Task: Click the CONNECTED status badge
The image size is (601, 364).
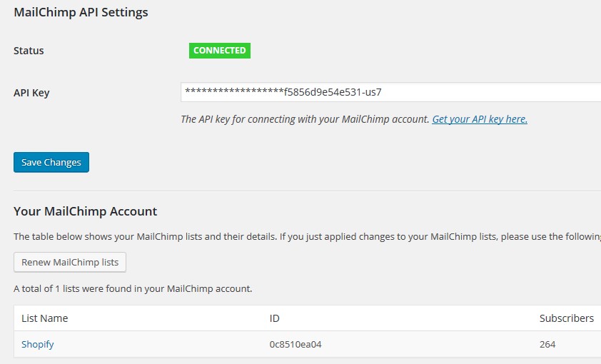Action: click(220, 51)
